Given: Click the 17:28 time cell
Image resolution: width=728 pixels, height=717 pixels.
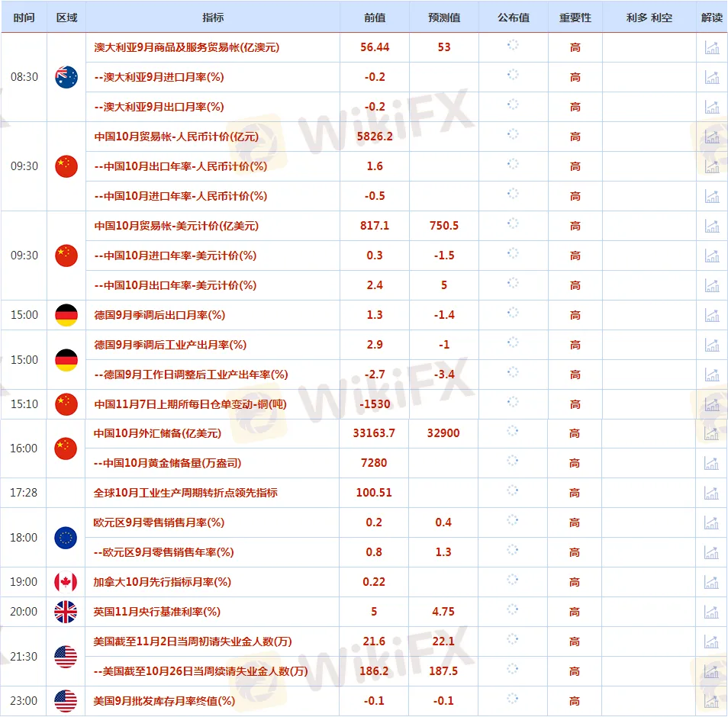Looking at the screenshot, I should [24, 493].
